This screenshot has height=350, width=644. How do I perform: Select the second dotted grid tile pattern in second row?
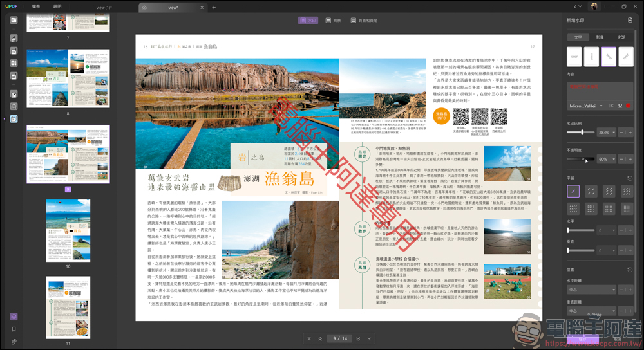point(591,209)
